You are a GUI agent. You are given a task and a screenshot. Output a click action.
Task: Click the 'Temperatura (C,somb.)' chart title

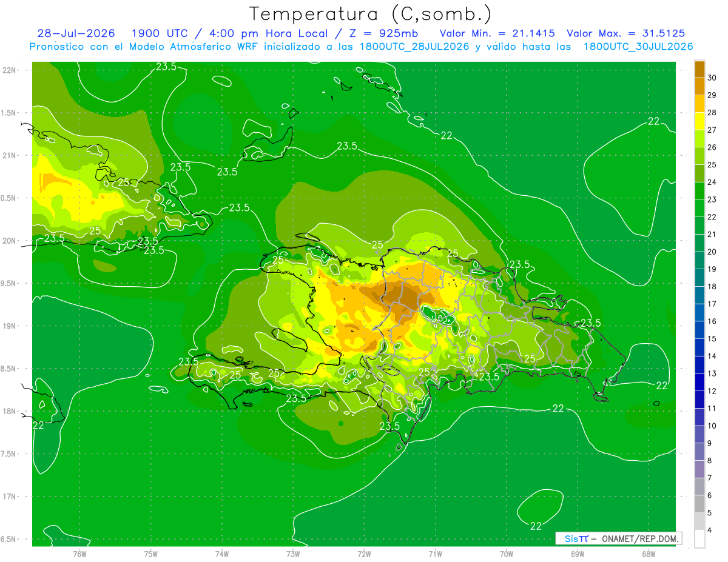371,14
